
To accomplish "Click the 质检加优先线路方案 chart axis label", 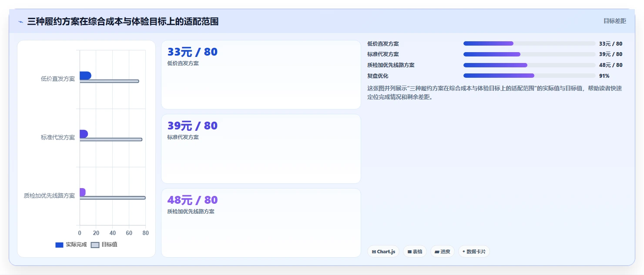I will (49, 195).
